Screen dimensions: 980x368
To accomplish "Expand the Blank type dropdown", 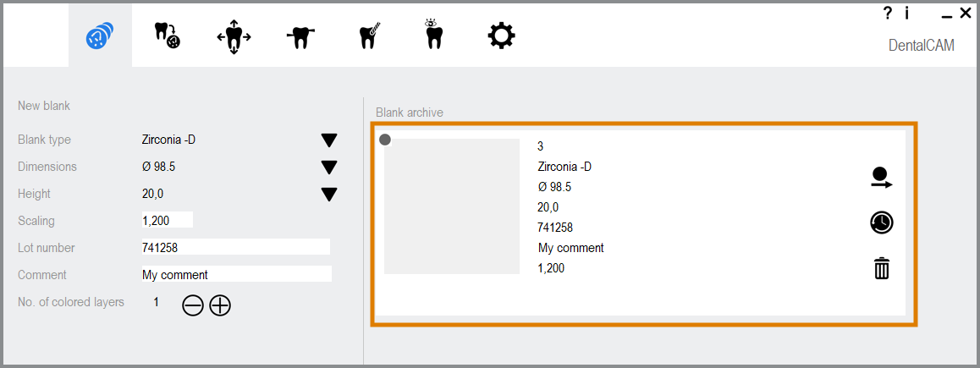I will [329, 140].
